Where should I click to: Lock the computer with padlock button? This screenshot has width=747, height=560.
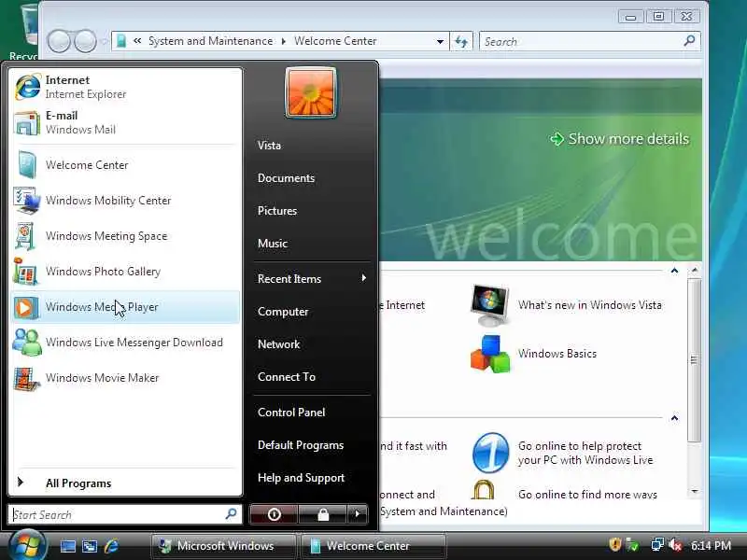(x=323, y=514)
